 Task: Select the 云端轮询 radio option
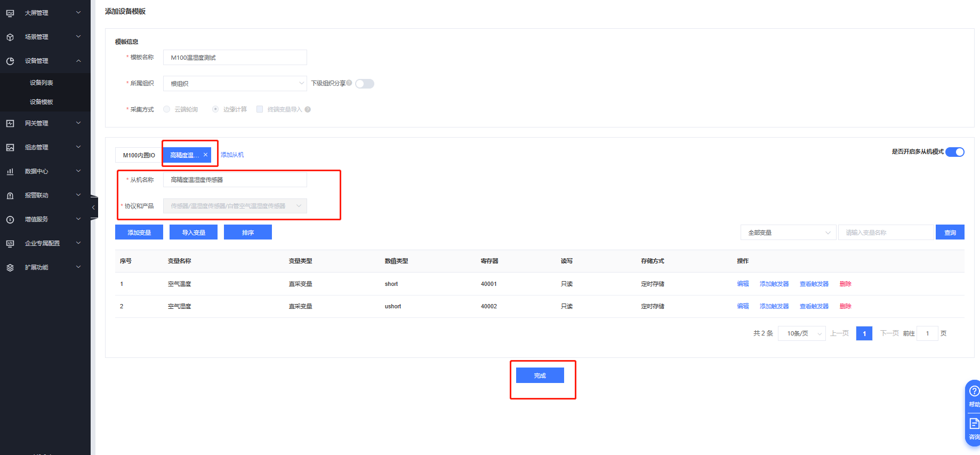[x=167, y=109]
